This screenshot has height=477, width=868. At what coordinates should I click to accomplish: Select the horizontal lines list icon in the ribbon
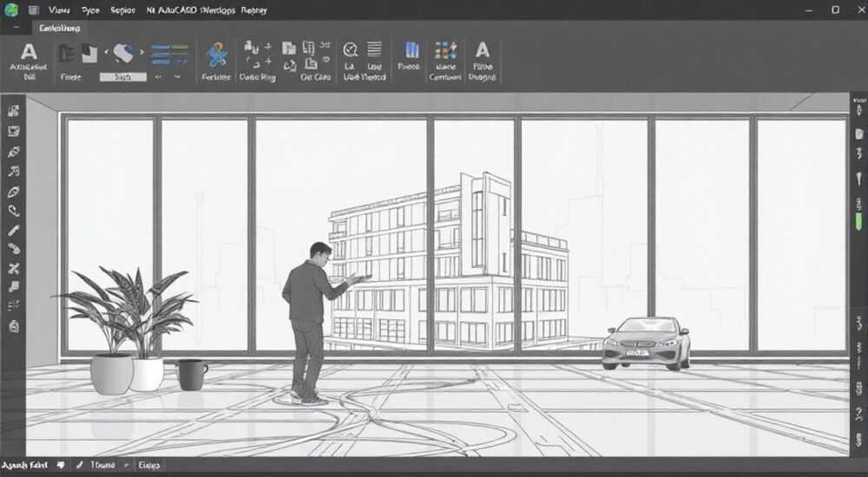[374, 49]
